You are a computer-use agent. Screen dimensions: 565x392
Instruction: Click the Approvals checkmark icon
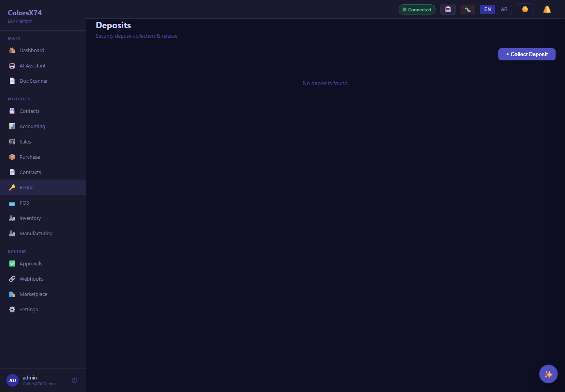(x=12, y=263)
